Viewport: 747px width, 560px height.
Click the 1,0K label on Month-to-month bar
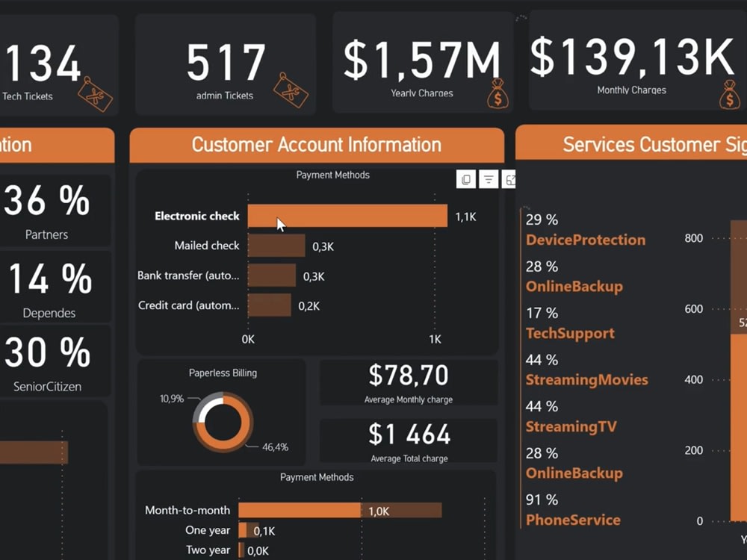(379, 511)
